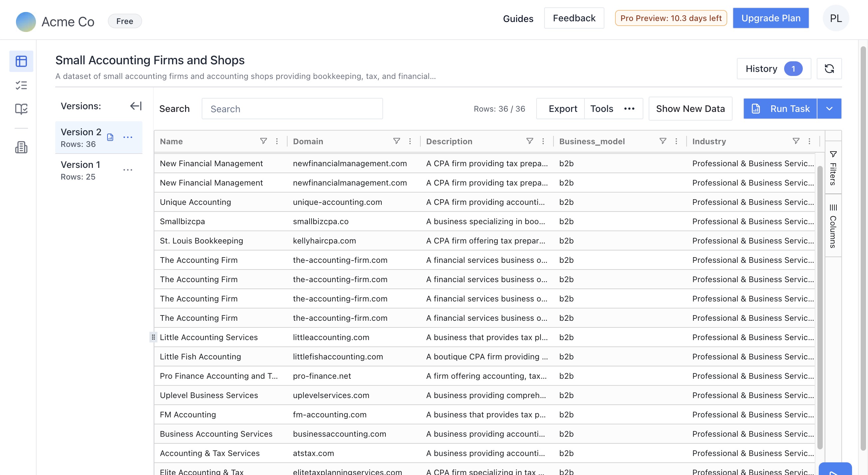Expand the Run Task dropdown arrow
Viewport: 868px width, 475px height.
click(x=829, y=109)
